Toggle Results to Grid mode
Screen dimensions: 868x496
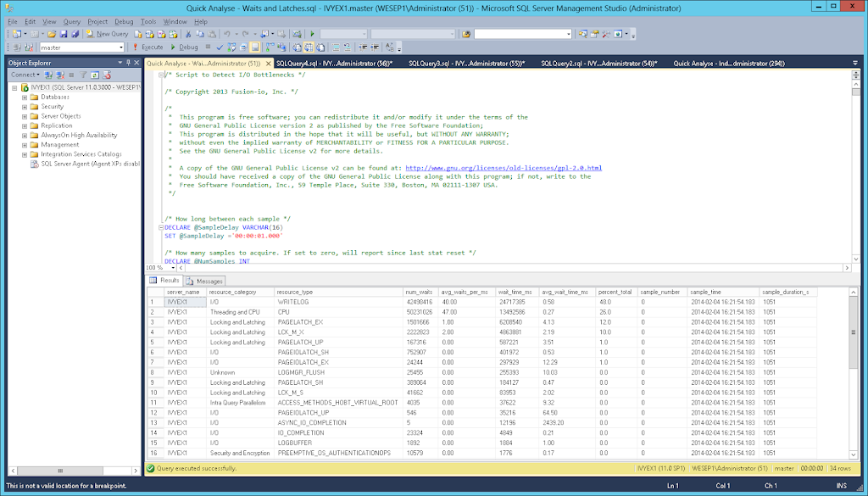tap(309, 47)
